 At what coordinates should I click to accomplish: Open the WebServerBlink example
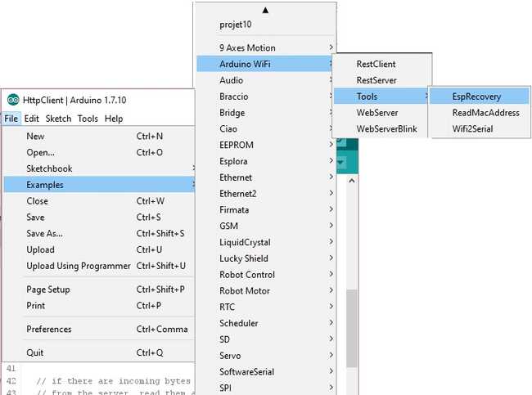click(x=385, y=129)
